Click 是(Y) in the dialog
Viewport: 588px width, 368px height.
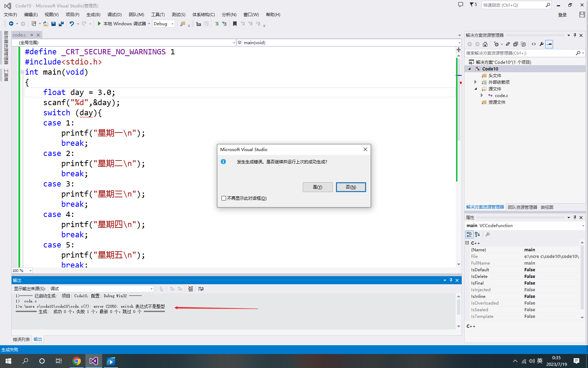point(318,187)
